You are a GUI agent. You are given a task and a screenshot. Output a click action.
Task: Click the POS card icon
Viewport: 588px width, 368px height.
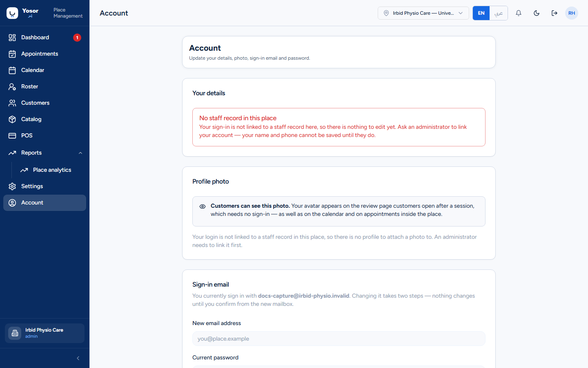pyautogui.click(x=12, y=136)
